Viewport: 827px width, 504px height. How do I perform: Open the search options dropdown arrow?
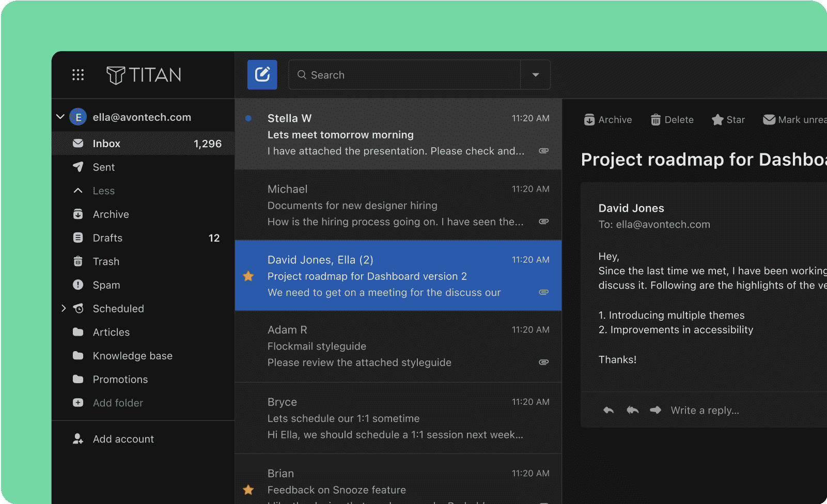[535, 75]
